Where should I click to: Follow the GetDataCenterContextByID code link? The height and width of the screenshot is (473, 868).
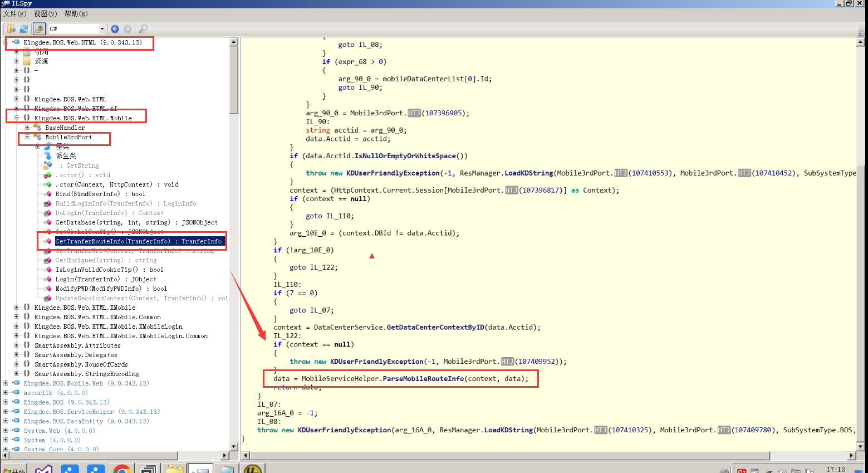tap(435, 327)
